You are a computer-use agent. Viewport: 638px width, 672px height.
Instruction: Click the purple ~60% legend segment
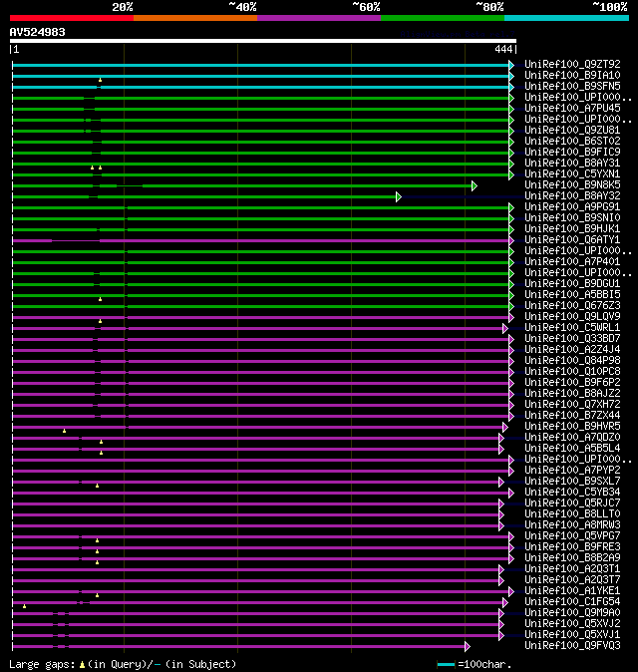(319, 18)
